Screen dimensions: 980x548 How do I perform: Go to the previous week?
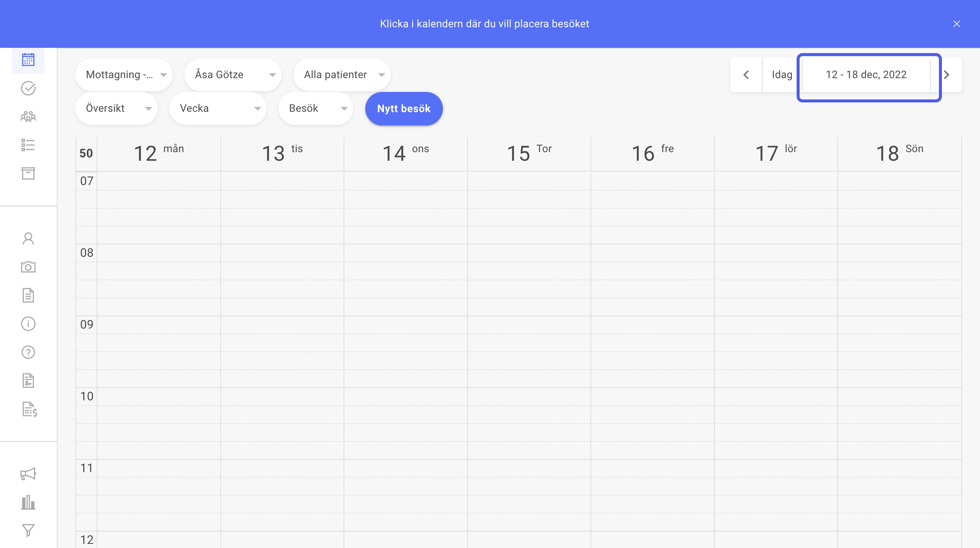click(746, 75)
